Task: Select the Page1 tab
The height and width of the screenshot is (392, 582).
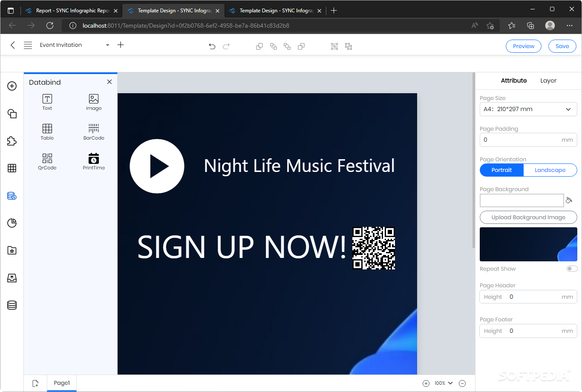Action: point(62,383)
